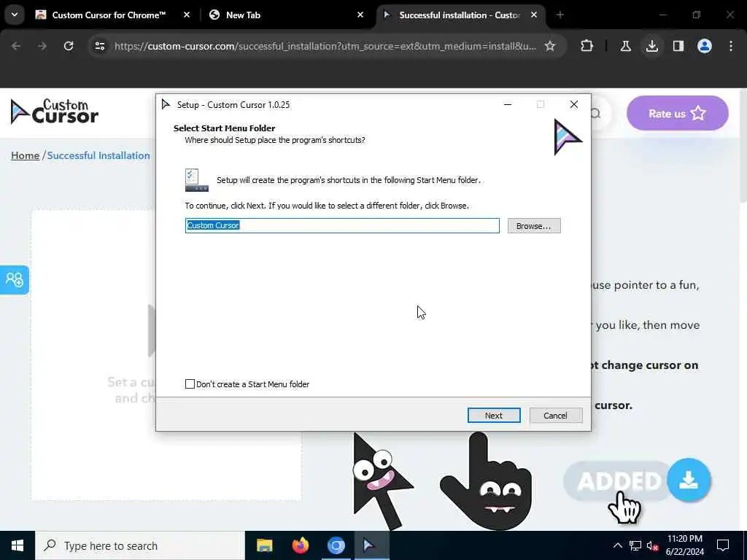Show hidden system tray icons
Screen dimensions: 747x560
617,545
